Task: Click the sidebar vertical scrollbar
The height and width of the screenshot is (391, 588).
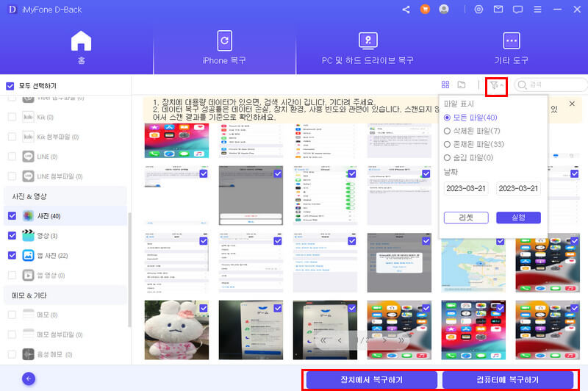Action: point(130,270)
